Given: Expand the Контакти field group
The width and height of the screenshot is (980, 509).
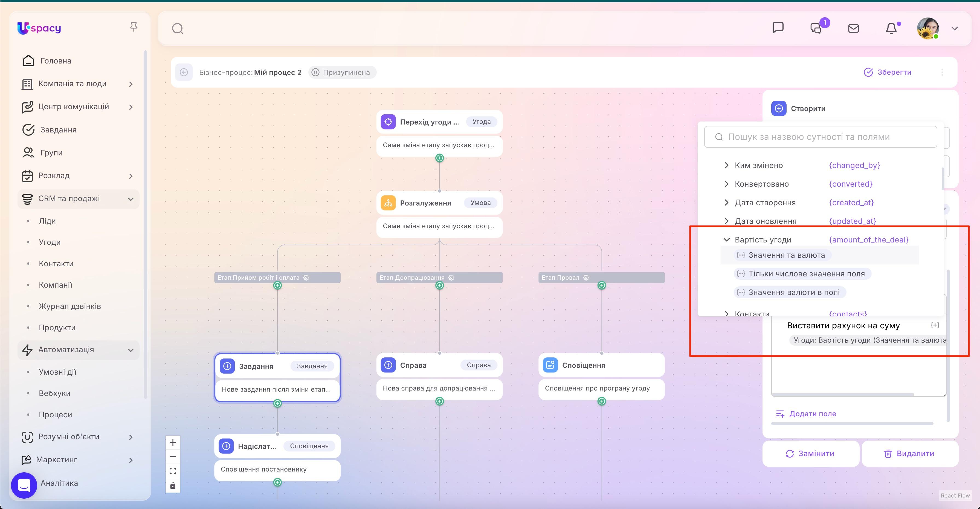Looking at the screenshot, I should 726,313.
